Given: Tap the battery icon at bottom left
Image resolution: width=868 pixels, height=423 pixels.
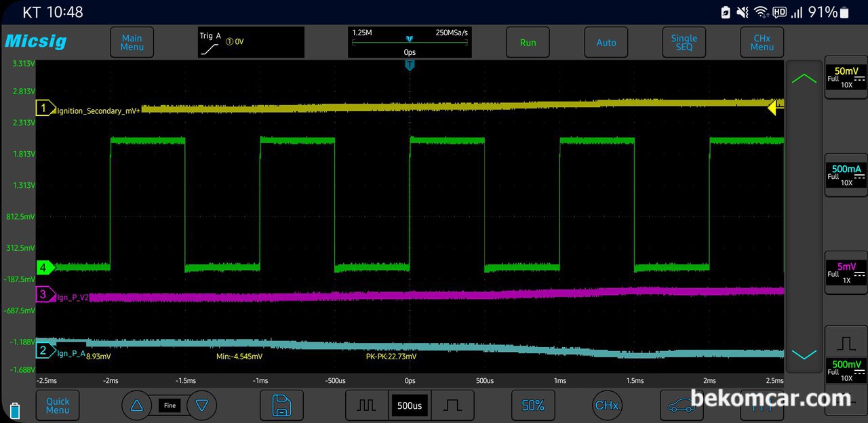Looking at the screenshot, I should (x=15, y=410).
